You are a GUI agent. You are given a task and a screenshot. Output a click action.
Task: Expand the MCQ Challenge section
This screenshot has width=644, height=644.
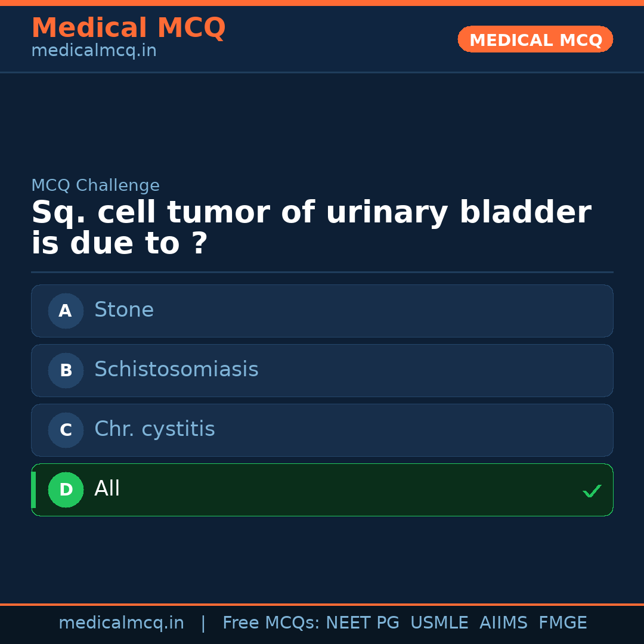tap(95, 185)
